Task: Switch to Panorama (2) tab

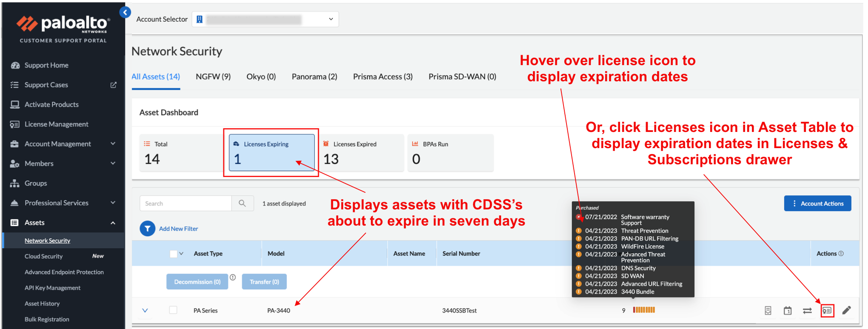Action: click(314, 77)
